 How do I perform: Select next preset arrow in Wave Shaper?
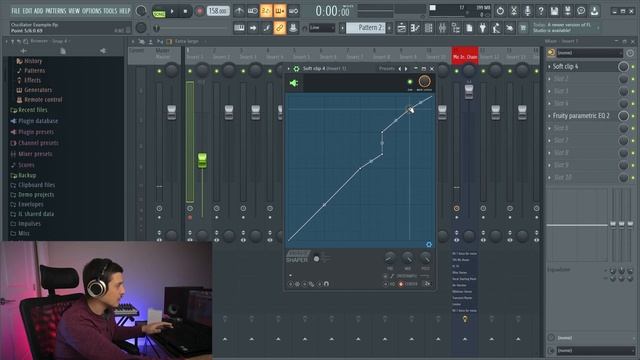[x=406, y=69]
